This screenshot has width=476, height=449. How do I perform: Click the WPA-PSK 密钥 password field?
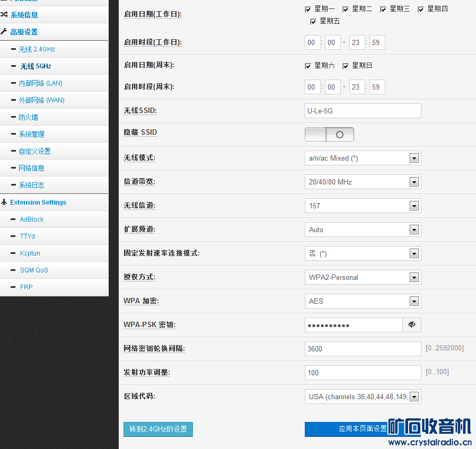(x=354, y=325)
